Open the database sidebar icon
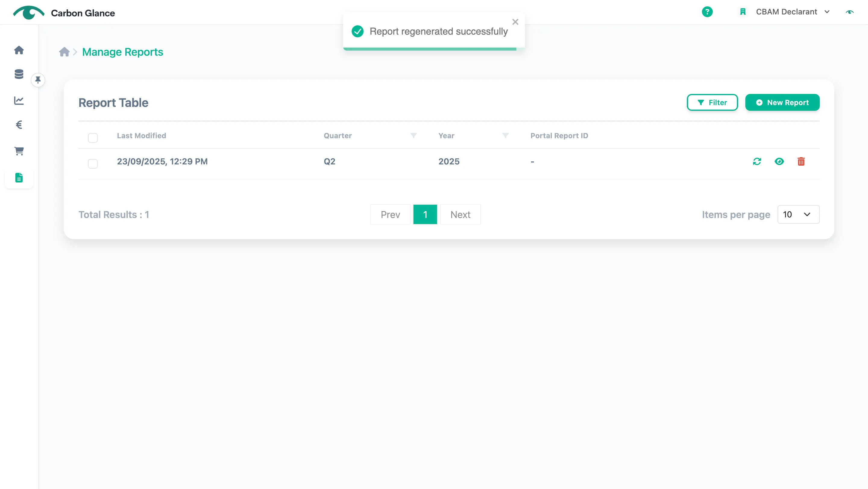This screenshot has width=868, height=489. click(19, 74)
